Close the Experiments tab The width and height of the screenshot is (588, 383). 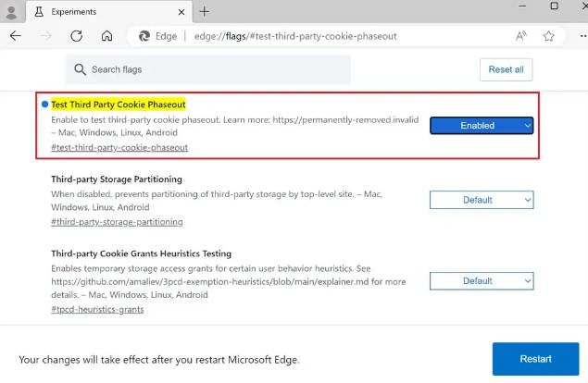(x=181, y=12)
